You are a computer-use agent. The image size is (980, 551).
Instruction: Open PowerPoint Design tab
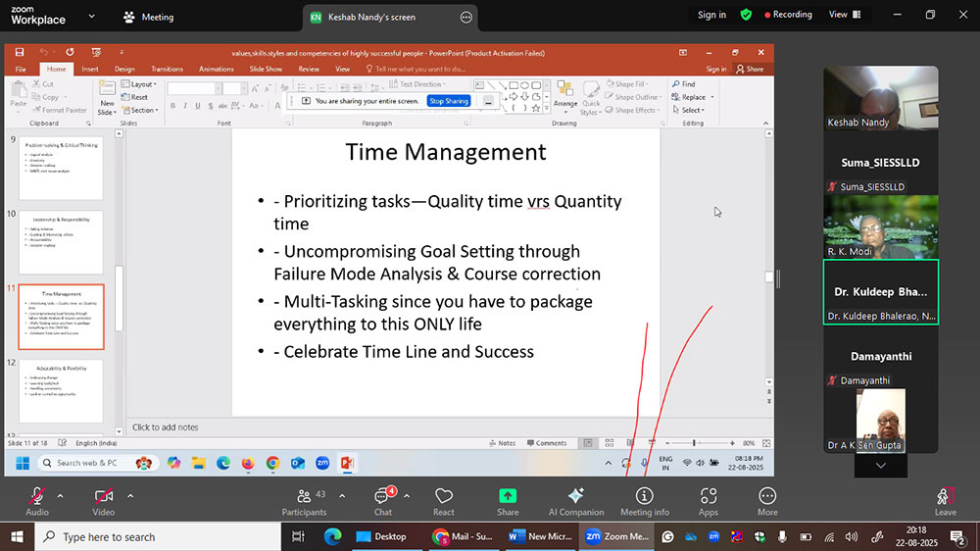[124, 70]
